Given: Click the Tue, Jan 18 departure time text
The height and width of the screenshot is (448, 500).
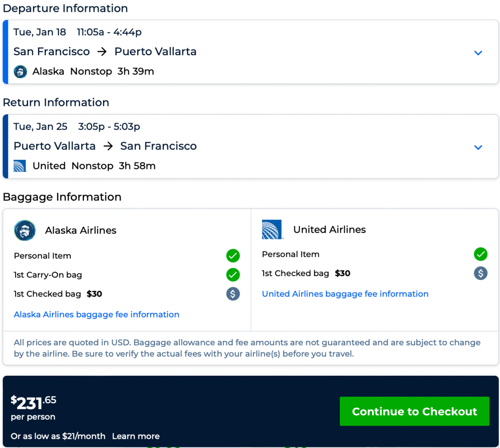Looking at the screenshot, I should coord(78,32).
